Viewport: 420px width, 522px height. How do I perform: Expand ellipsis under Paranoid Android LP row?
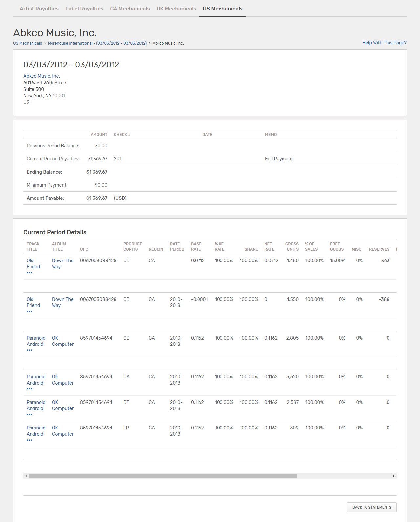[29, 440]
